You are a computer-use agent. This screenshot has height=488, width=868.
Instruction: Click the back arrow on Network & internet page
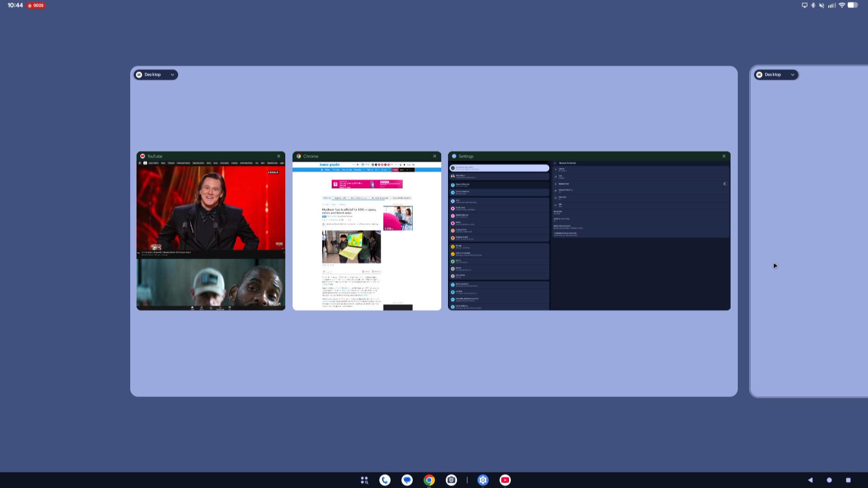[x=555, y=163]
